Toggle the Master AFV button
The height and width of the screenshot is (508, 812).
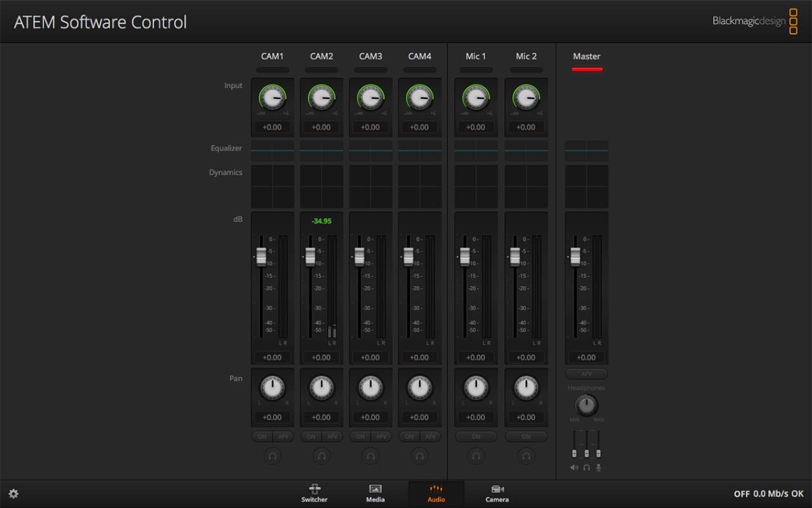(x=586, y=374)
